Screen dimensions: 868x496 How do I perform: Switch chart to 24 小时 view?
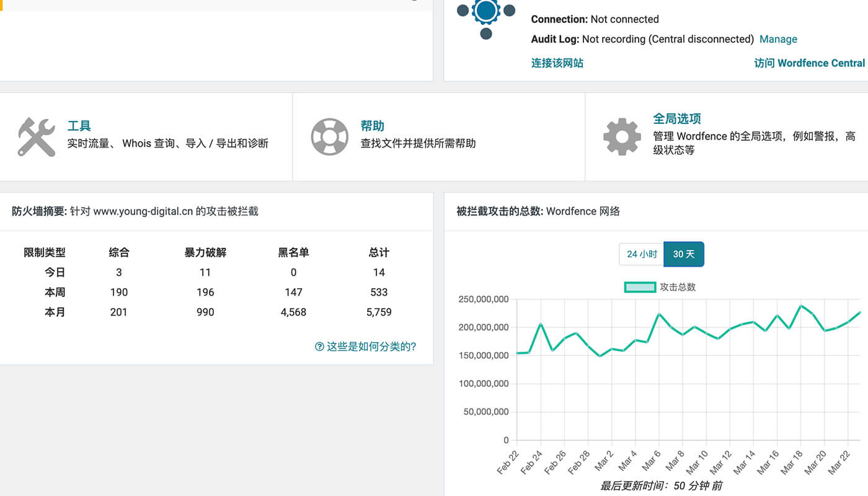coord(641,254)
